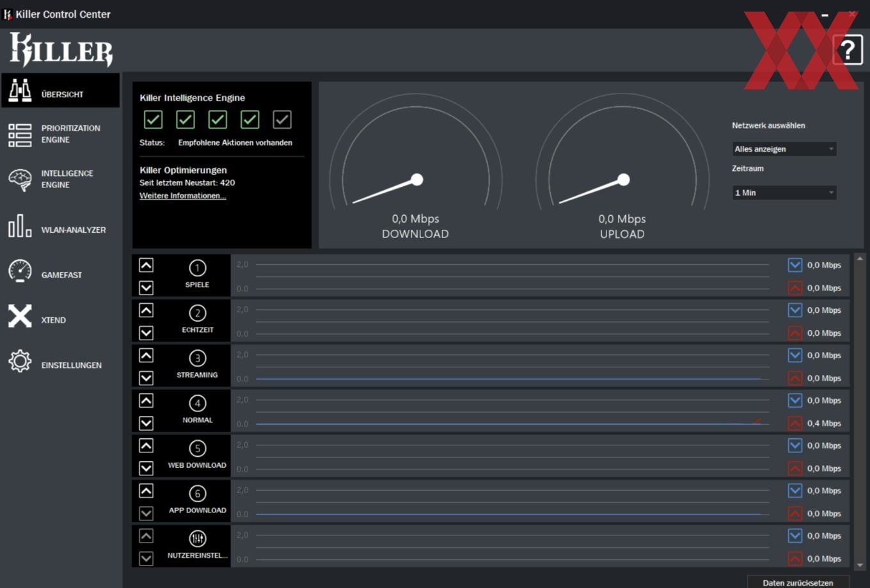Click the bar chart WLAN-Analyzer icon

click(20, 226)
